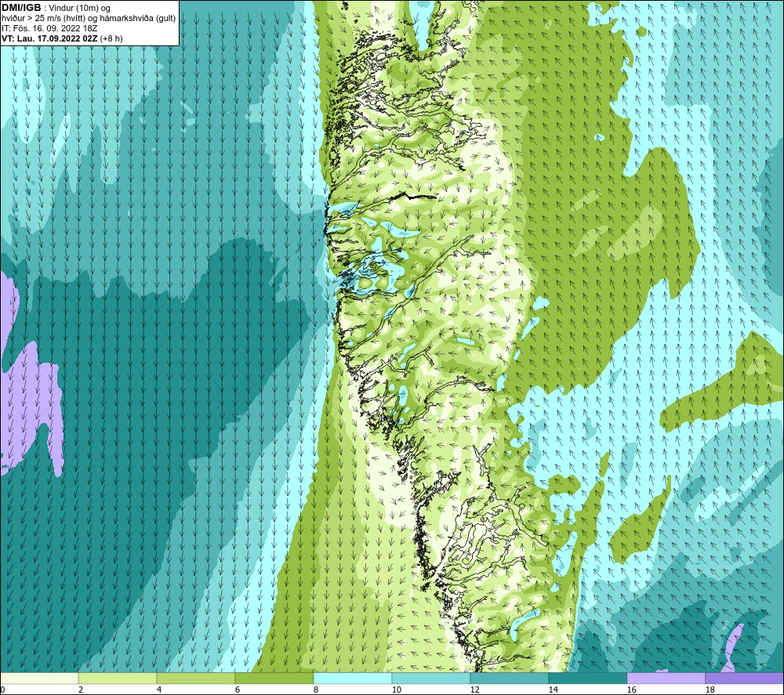The width and height of the screenshot is (784, 695).
Task: Click the light purple 16–18 m/s legend swatch
Action: [x=666, y=678]
